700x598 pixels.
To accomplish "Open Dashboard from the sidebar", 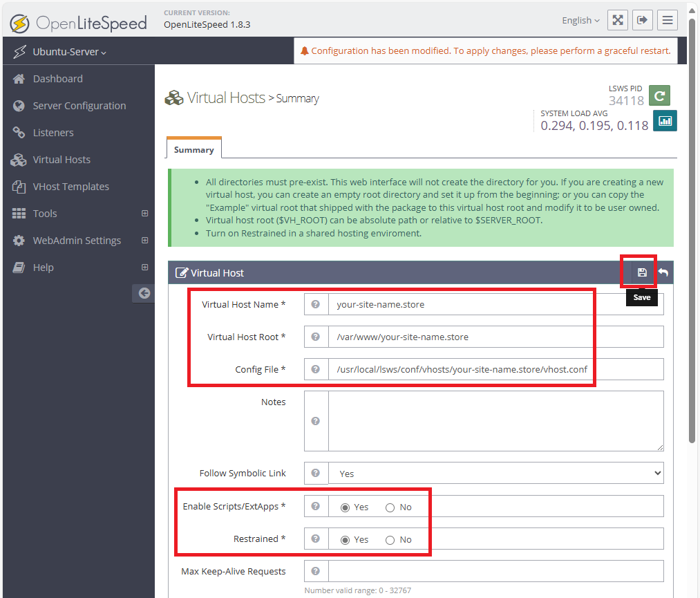I will click(x=58, y=79).
